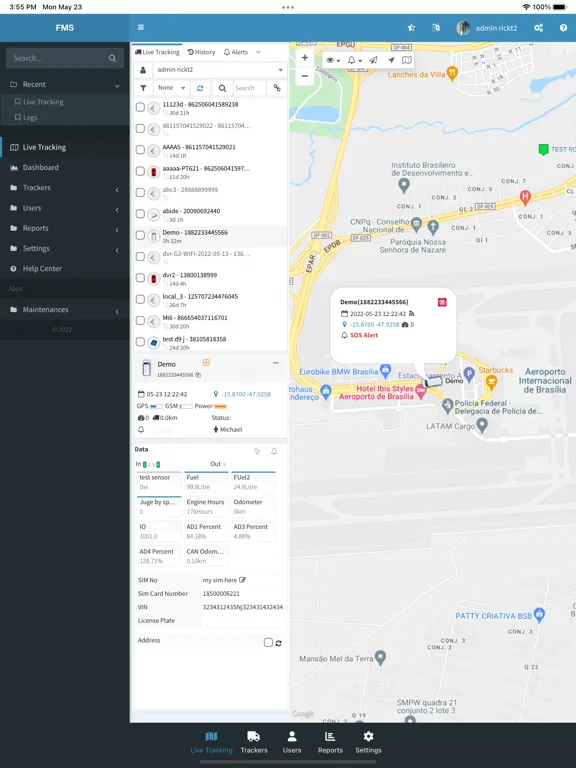Open Users in bottom navigation bar
The height and width of the screenshot is (768, 576).
292,742
